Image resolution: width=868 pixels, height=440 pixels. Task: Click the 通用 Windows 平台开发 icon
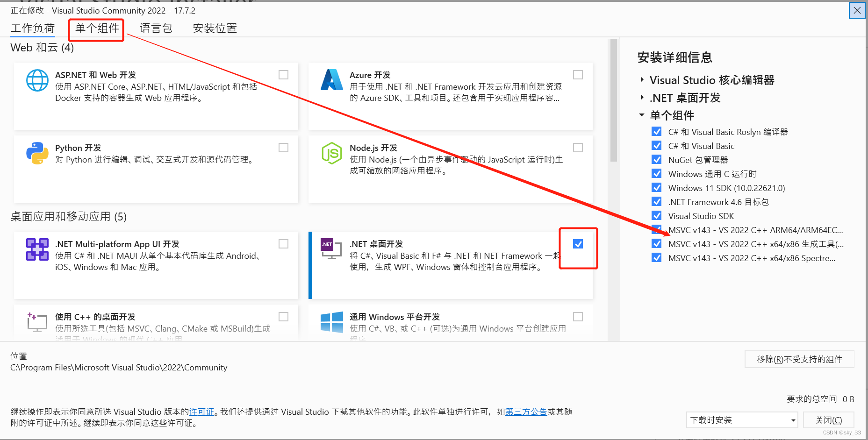click(332, 322)
